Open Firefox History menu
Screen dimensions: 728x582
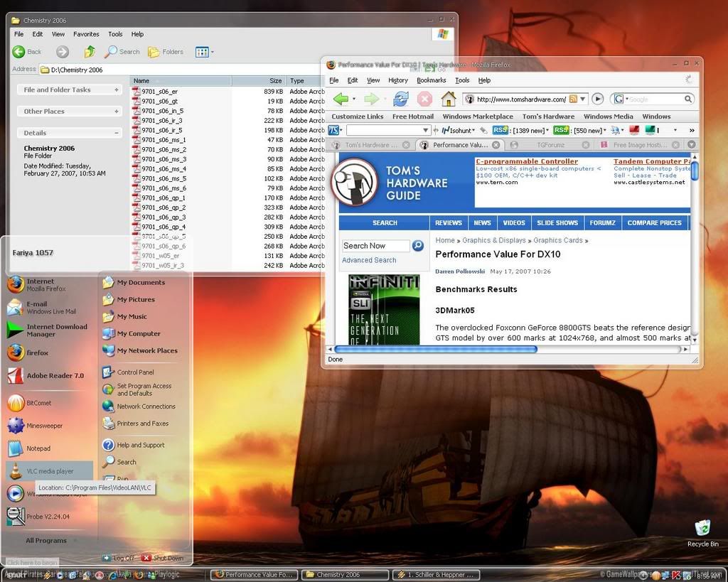coord(397,80)
